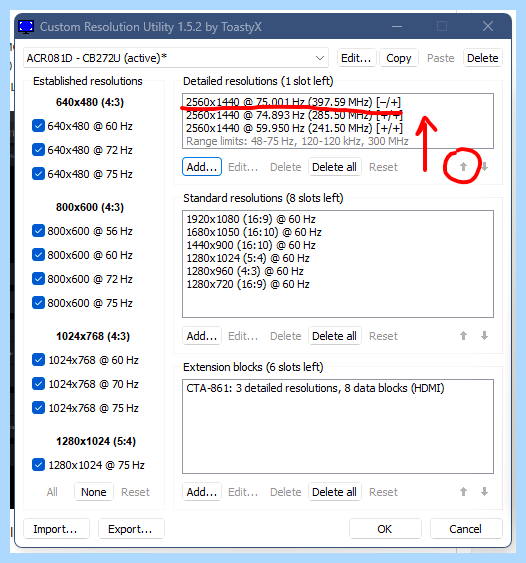
Task: Click None under established resolutions
Action: click(94, 492)
